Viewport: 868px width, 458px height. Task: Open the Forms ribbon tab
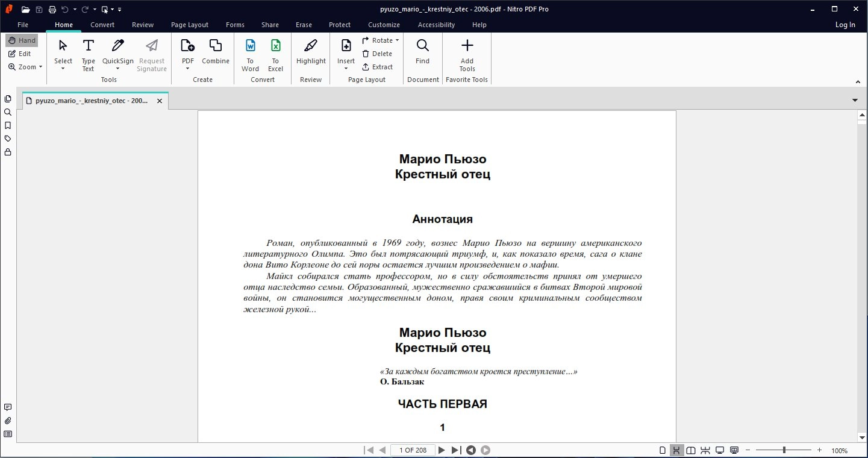[x=236, y=25]
